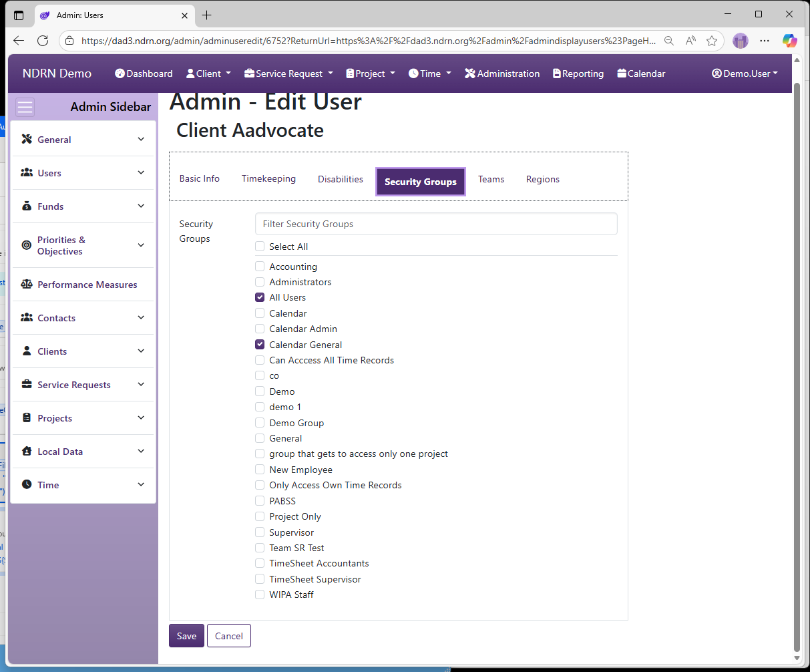The image size is (810, 672).
Task: Click the Projects clipboard icon in sidebar
Action: [27, 418]
